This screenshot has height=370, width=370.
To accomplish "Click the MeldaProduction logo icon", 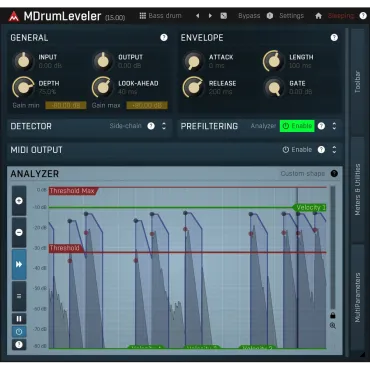I will coord(14,16).
